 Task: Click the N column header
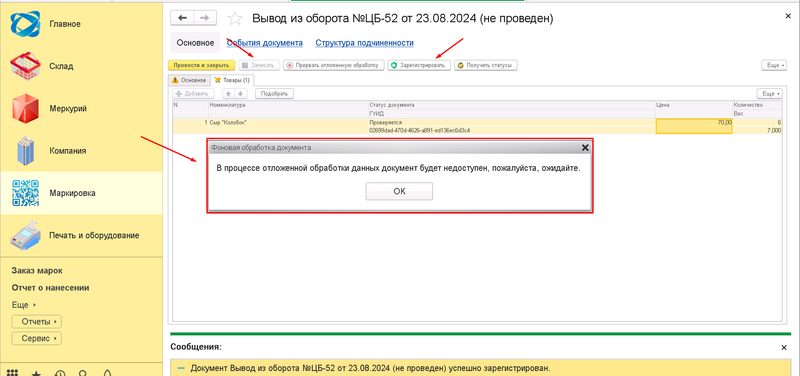190,105
